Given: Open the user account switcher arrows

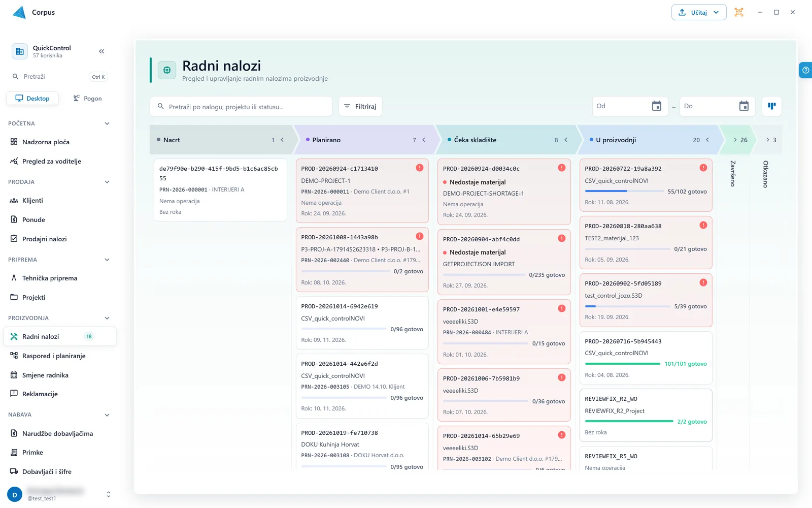Looking at the screenshot, I should (108, 494).
